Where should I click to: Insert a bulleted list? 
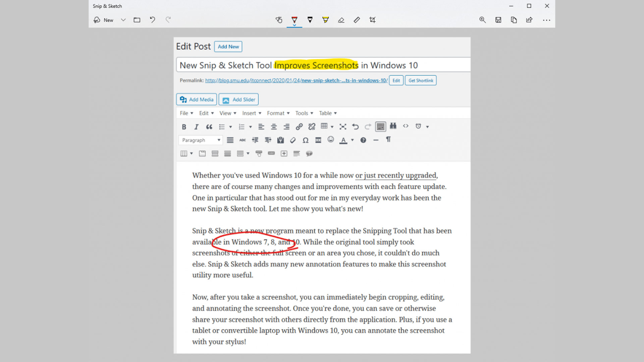[x=222, y=127]
